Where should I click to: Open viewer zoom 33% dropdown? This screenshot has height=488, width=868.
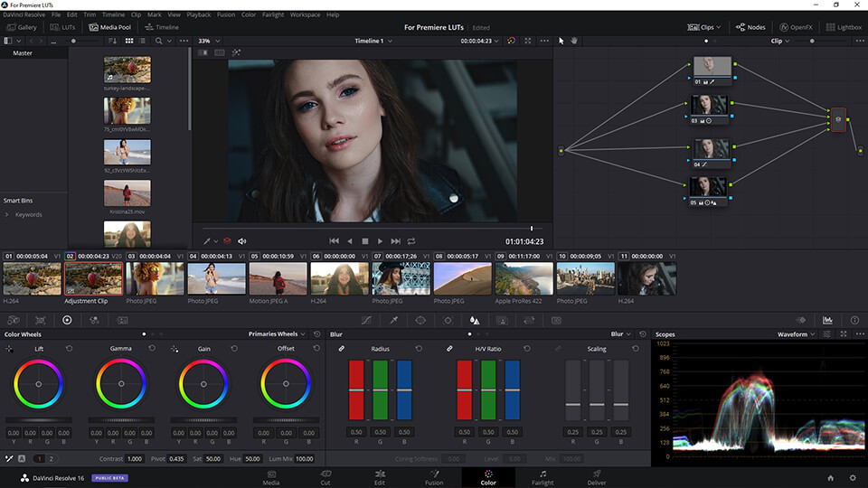[x=208, y=41]
